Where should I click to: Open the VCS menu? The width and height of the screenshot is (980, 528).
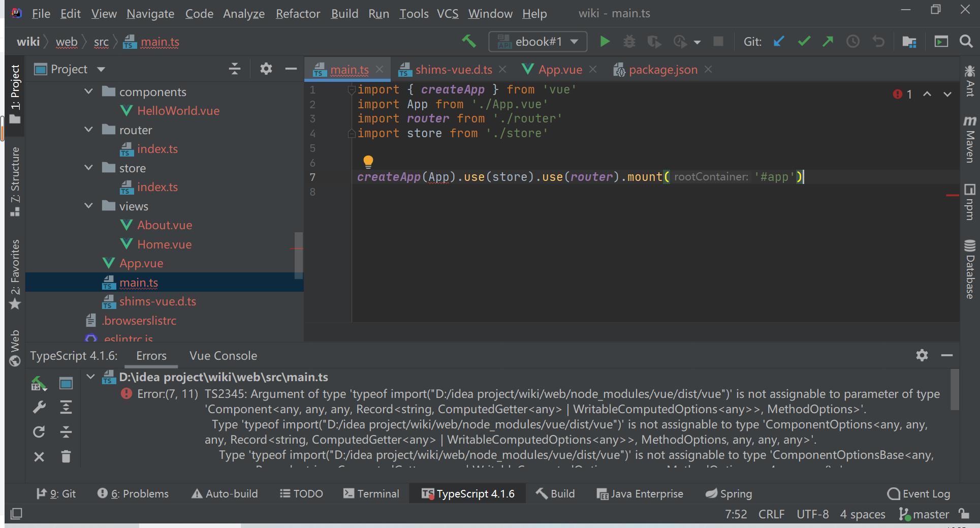[x=447, y=14]
